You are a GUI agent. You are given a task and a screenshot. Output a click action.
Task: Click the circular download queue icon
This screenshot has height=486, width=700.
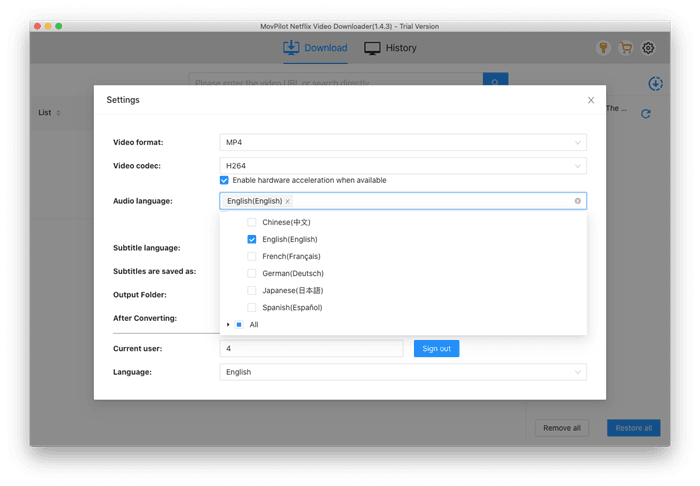tap(655, 83)
